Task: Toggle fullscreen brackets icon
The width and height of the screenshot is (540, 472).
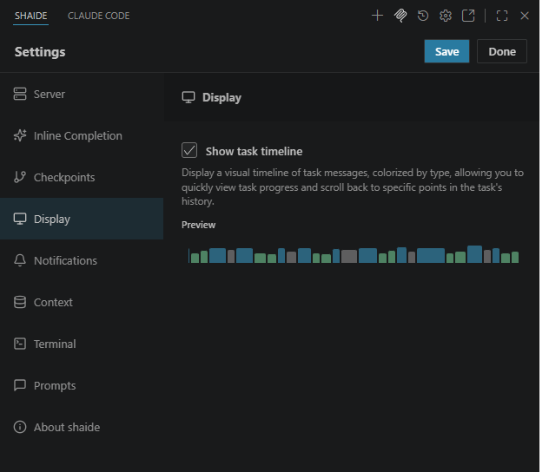Action: coord(502,15)
